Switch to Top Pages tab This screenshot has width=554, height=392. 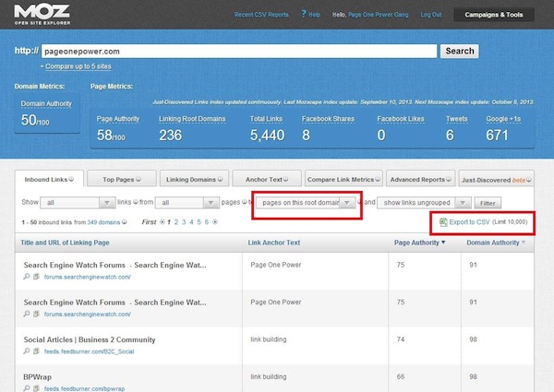coord(122,179)
